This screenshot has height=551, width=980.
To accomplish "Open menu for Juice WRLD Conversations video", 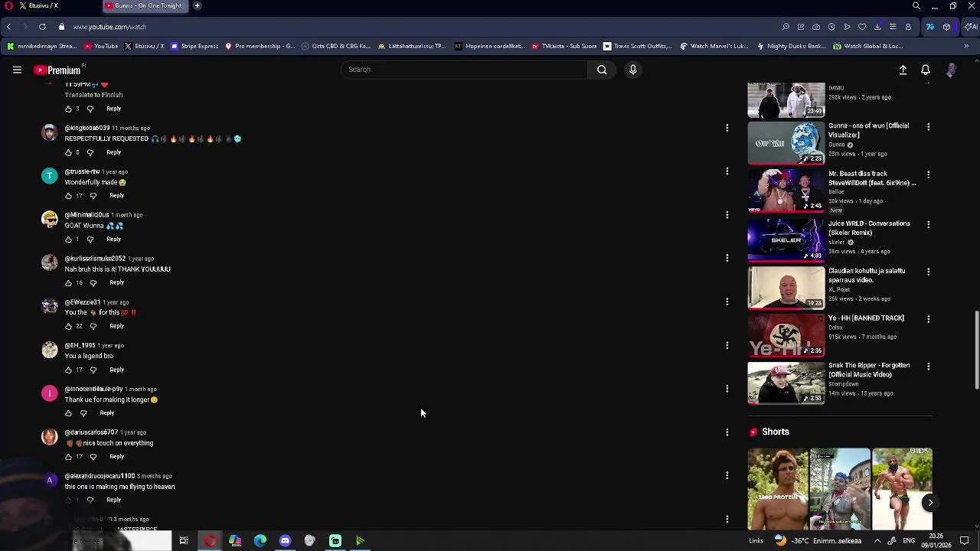I will (x=928, y=224).
